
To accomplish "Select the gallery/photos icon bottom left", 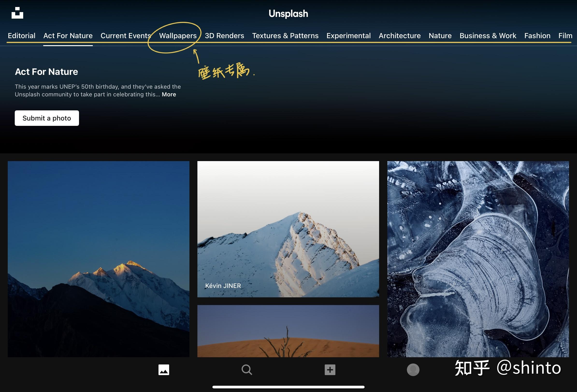I will coord(164,369).
